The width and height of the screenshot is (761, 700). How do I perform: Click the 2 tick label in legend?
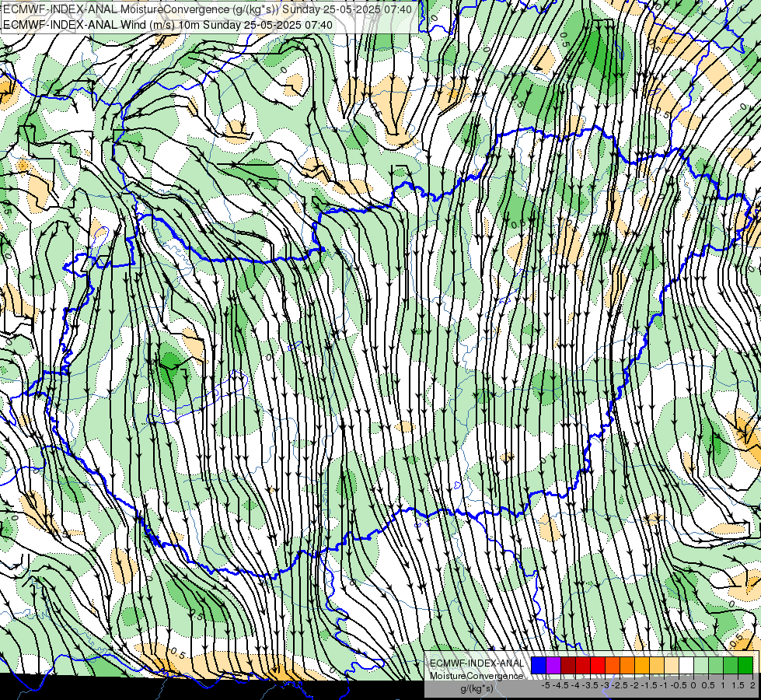click(752, 685)
